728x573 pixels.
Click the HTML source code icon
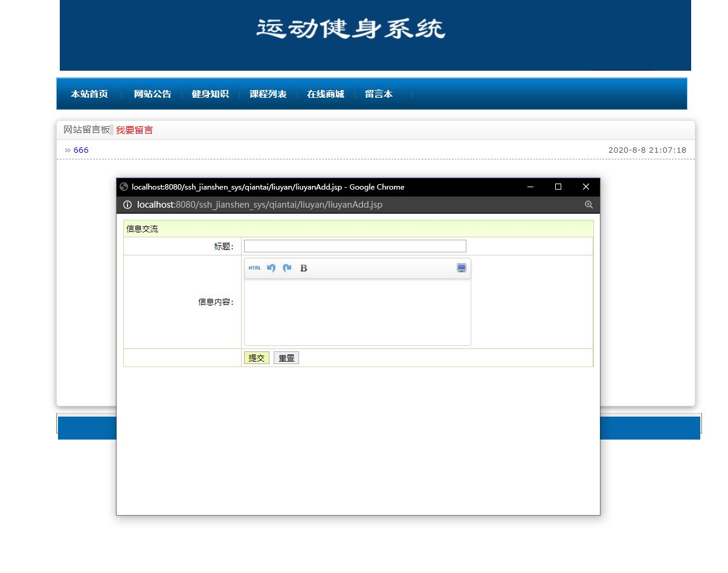254,268
